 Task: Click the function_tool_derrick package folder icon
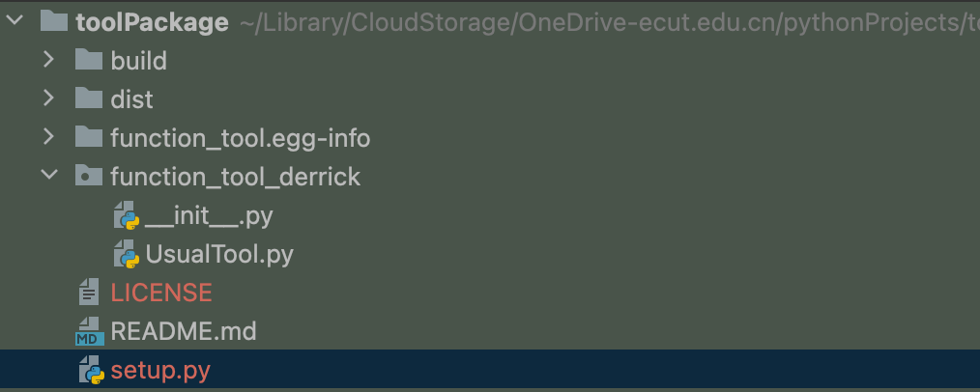point(89,176)
